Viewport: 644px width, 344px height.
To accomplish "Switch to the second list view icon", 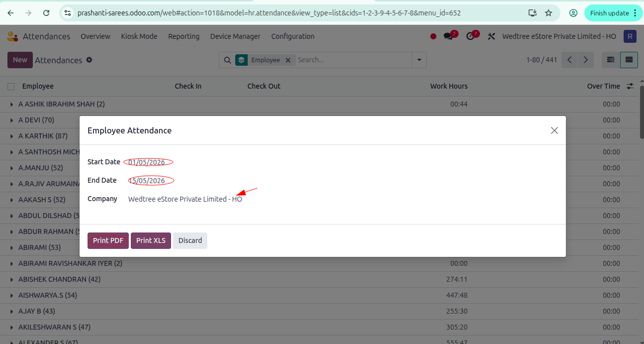I will [x=629, y=60].
